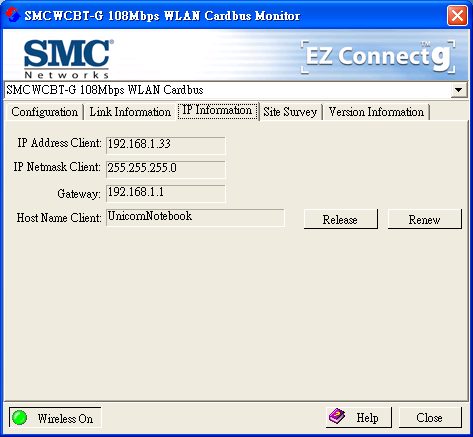Screen dimensions: 473x437
Task: Open Help from the bottom bar
Action: pos(359,417)
